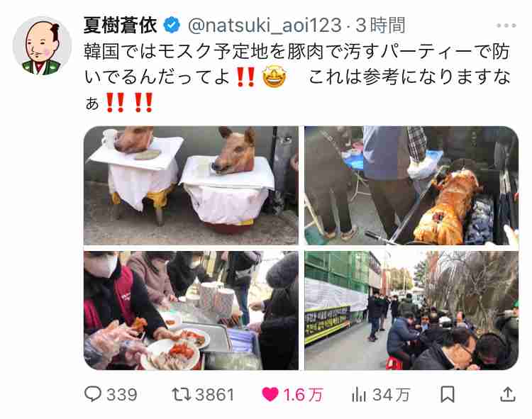This screenshot has width=532, height=419.
Task: Open the view analytics bar chart icon
Action: [x=359, y=395]
